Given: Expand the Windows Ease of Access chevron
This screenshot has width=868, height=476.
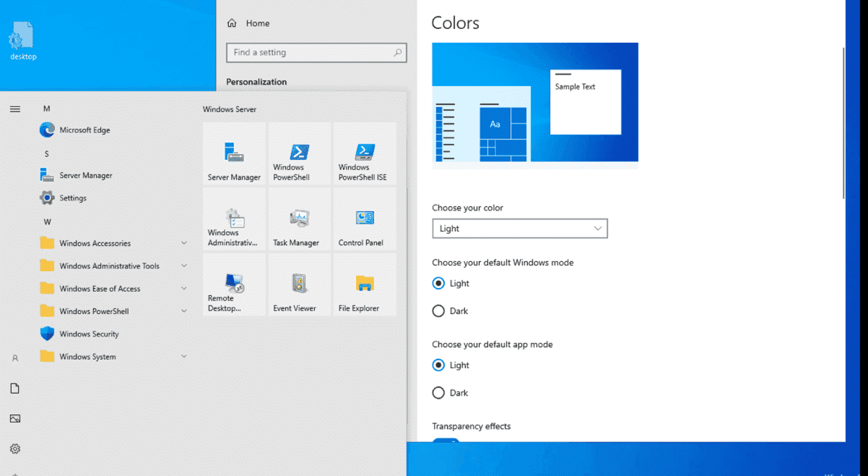Looking at the screenshot, I should (184, 288).
